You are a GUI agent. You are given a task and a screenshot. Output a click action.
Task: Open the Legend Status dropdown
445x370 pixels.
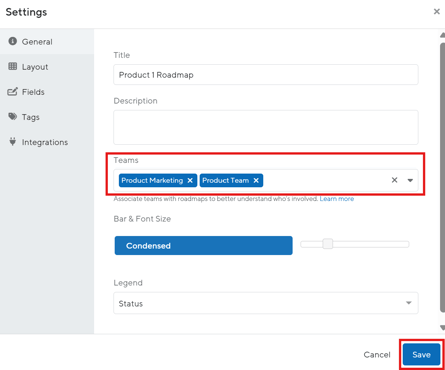coord(266,303)
